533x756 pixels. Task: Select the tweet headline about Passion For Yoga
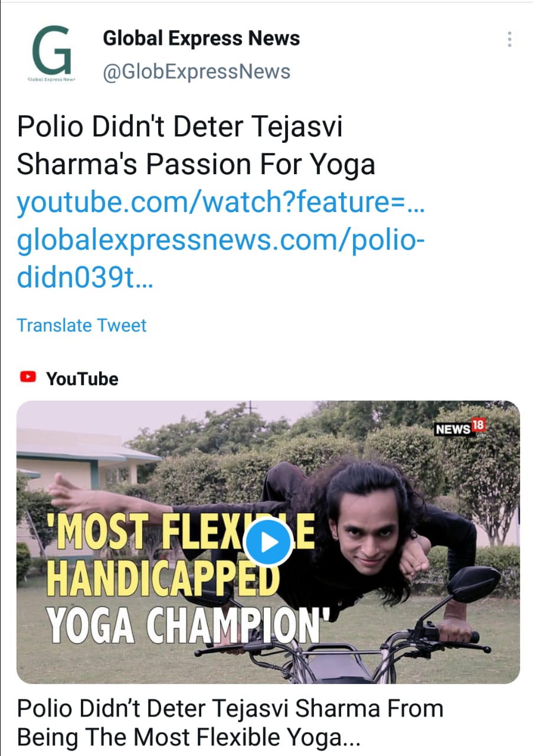196,146
